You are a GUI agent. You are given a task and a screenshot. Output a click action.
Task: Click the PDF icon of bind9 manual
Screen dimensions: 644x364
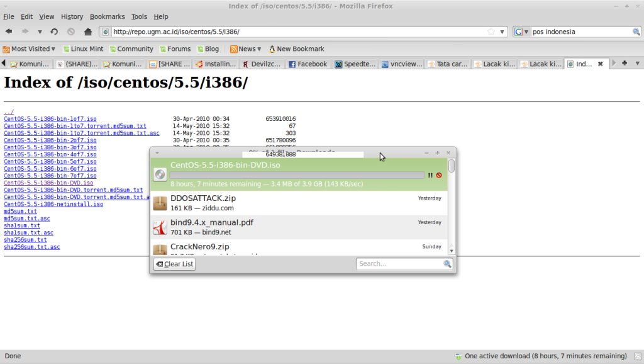(160, 227)
